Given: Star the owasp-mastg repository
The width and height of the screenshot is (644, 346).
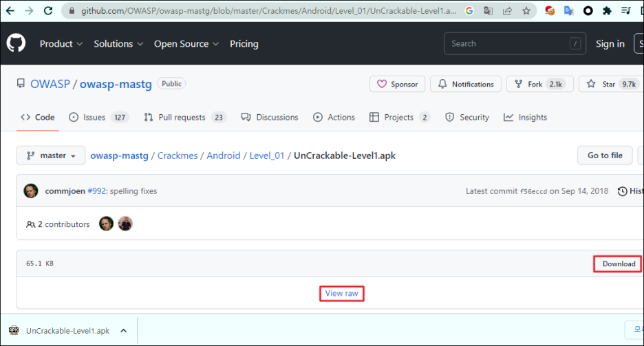Looking at the screenshot, I should pyautogui.click(x=611, y=84).
